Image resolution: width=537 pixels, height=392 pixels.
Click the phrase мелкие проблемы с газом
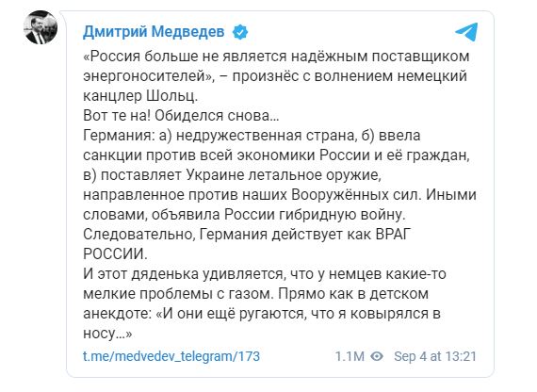click(x=177, y=294)
